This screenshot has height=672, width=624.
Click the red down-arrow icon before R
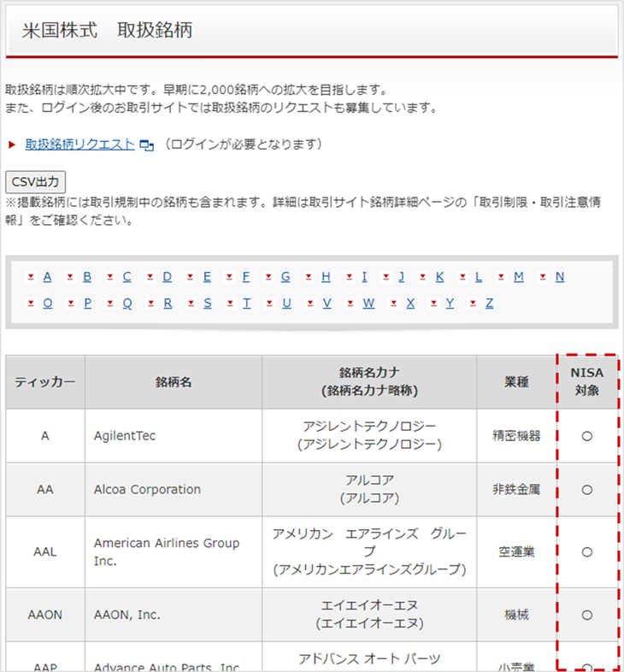pyautogui.click(x=150, y=304)
